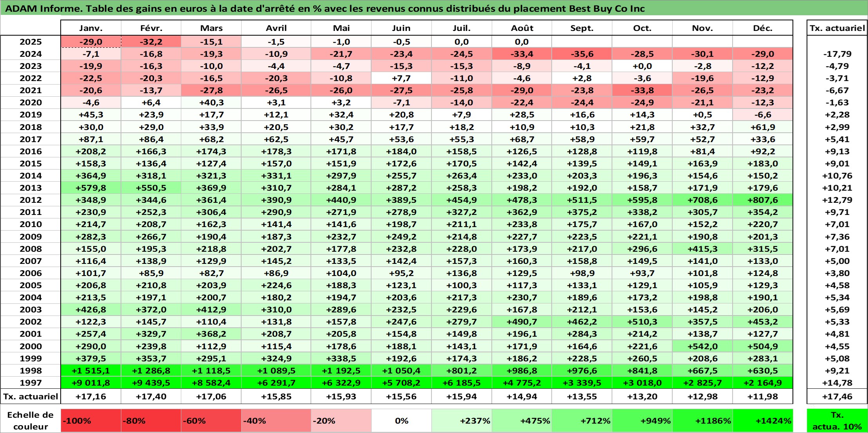
Task: Click the 2025 row label
Action: click(x=31, y=42)
